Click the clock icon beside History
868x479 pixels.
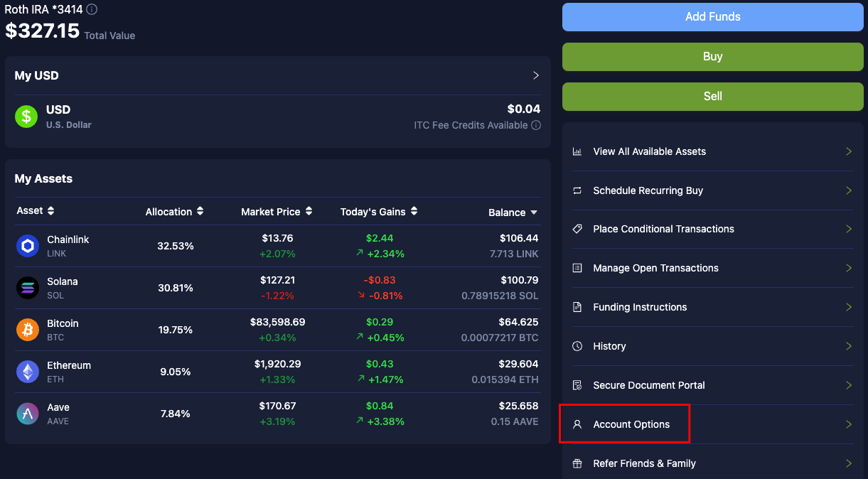click(578, 346)
